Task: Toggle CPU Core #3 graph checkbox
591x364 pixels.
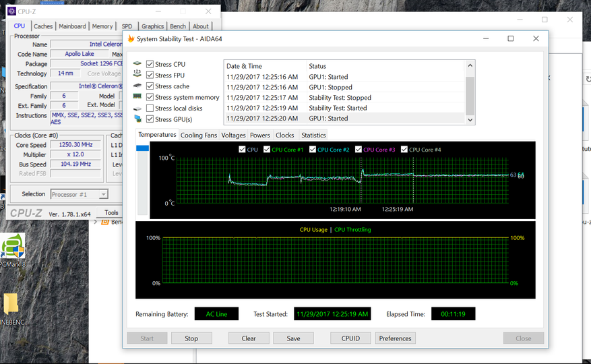Action: [x=359, y=150]
